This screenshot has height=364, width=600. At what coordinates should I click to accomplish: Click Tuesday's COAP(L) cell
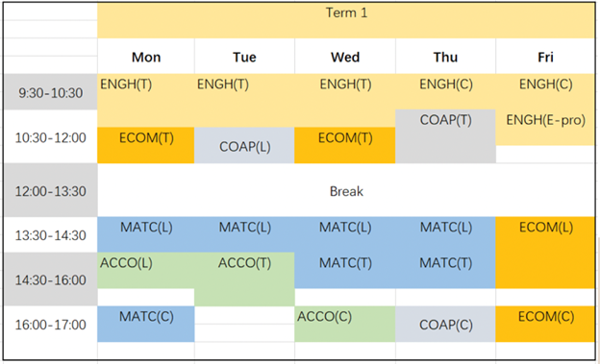coord(244,145)
